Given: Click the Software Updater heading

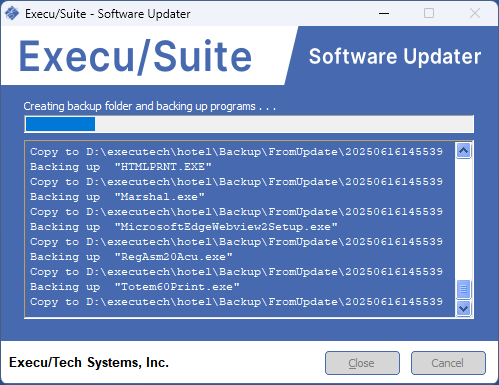Looking at the screenshot, I should pos(395,56).
